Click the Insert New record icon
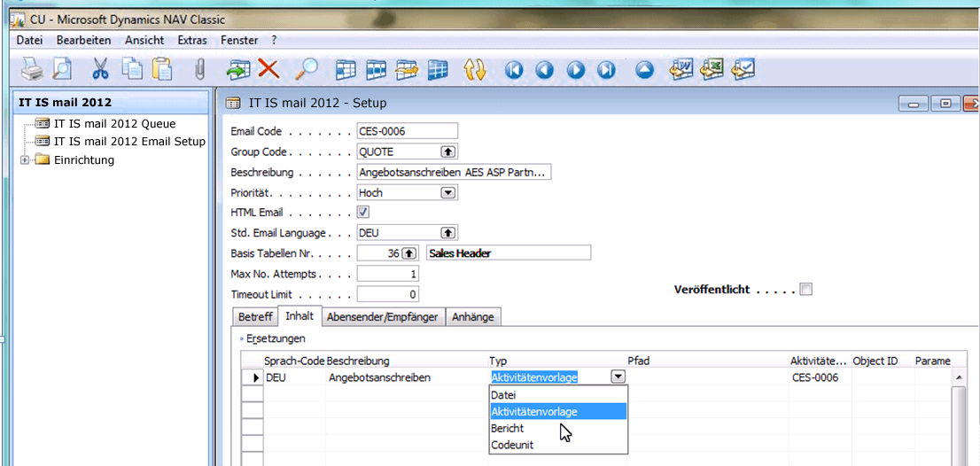 coord(238,69)
